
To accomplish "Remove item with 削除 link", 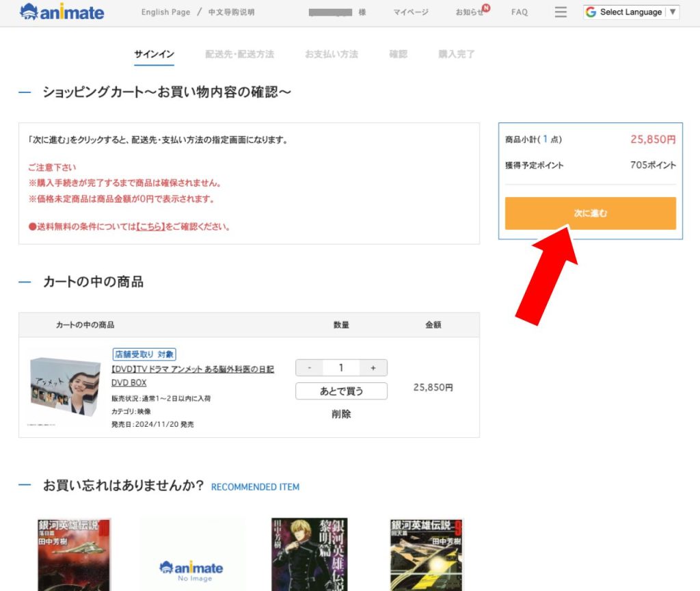I will [x=341, y=414].
